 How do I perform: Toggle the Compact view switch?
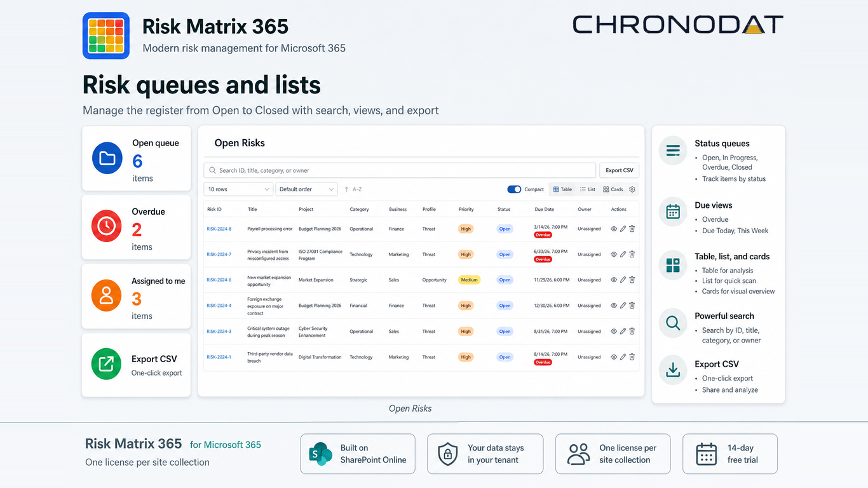click(514, 189)
